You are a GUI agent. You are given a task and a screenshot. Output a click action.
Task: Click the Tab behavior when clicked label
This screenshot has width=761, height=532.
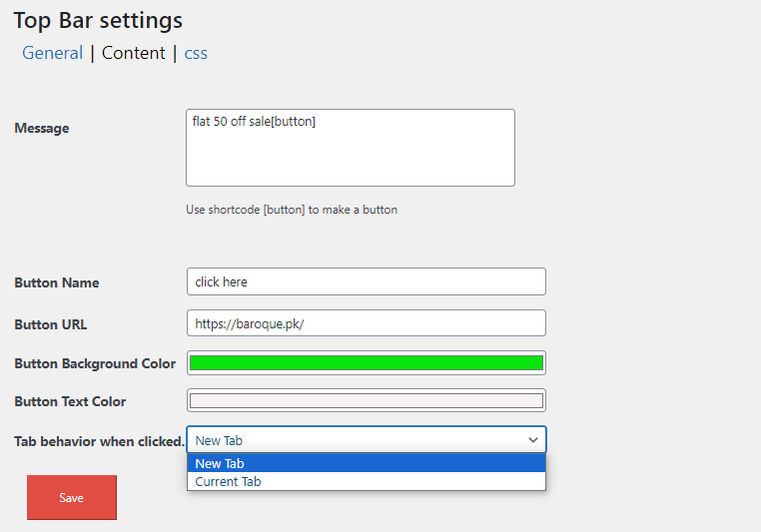click(100, 441)
